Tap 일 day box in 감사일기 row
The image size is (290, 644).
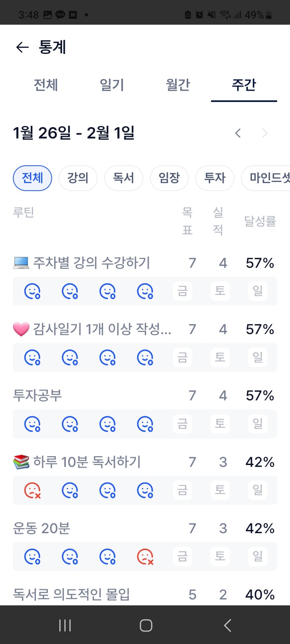point(258,357)
